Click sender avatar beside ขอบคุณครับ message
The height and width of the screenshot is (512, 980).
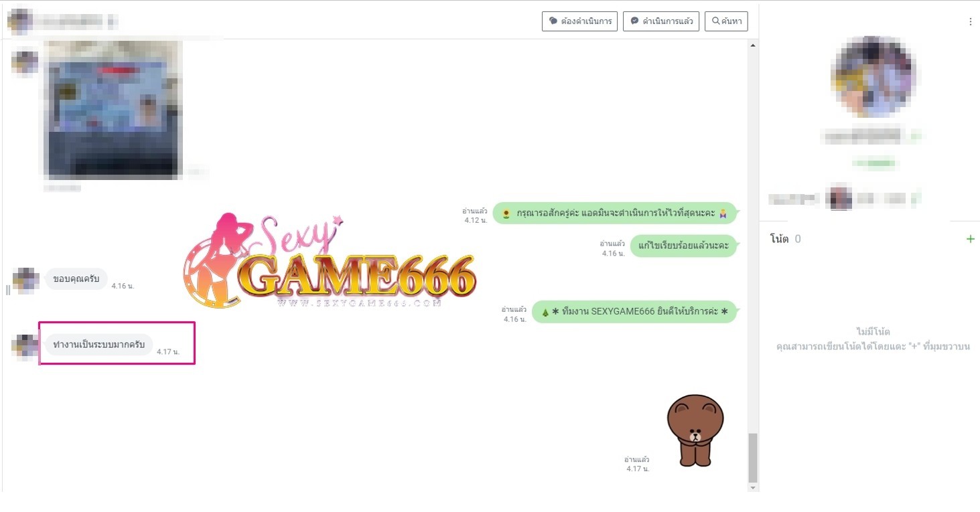pos(25,280)
